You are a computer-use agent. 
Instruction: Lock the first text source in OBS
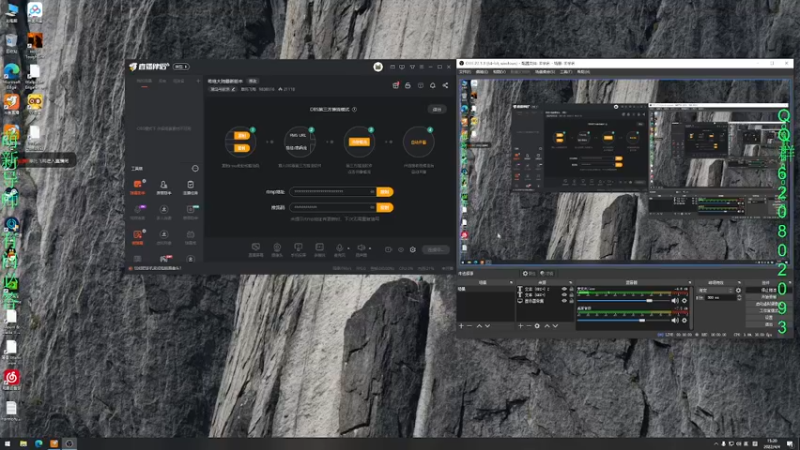click(x=571, y=289)
